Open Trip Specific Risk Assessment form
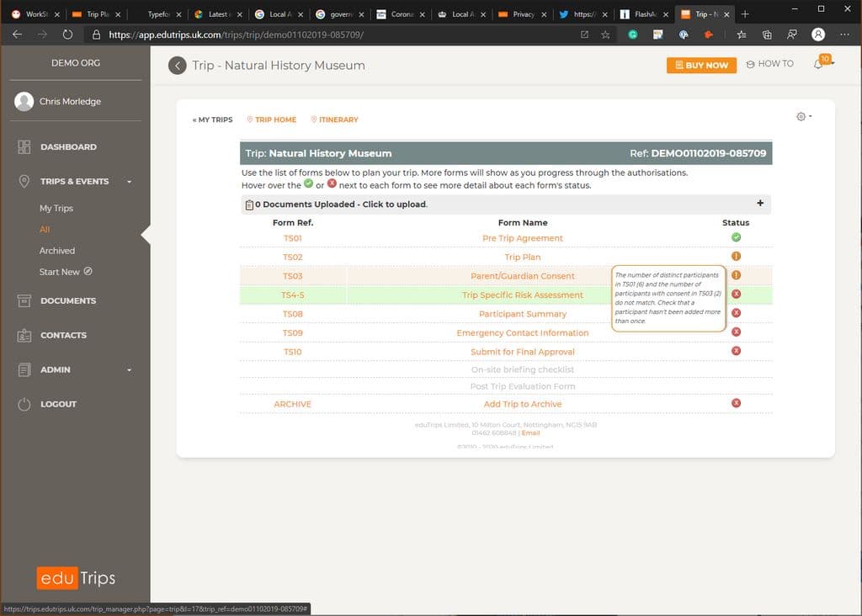 tap(522, 295)
